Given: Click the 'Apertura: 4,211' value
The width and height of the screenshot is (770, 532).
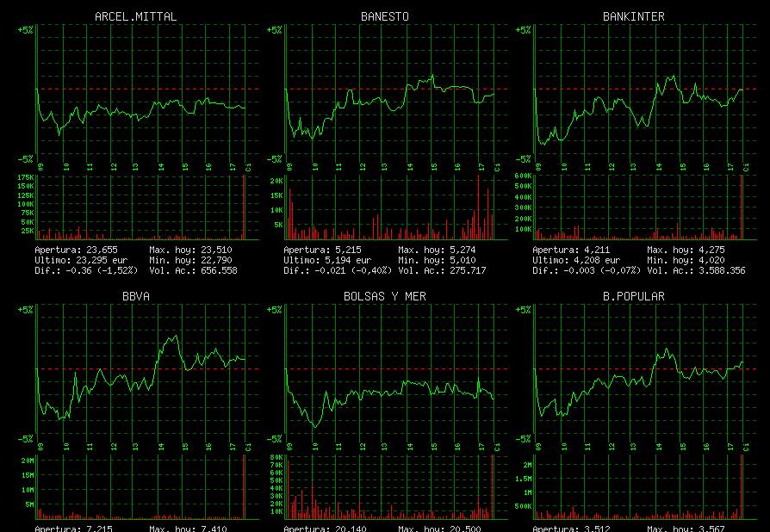Looking at the screenshot, I should (x=571, y=251).
